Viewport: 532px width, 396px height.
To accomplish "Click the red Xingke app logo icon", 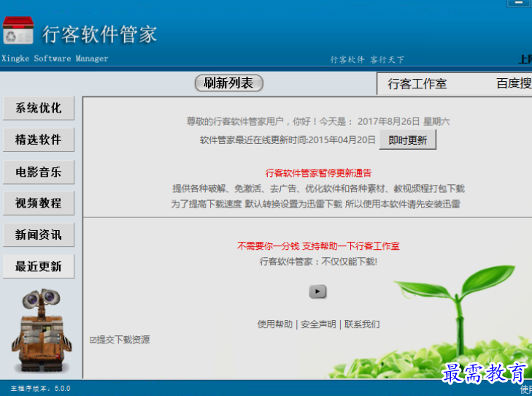I will coord(18,31).
